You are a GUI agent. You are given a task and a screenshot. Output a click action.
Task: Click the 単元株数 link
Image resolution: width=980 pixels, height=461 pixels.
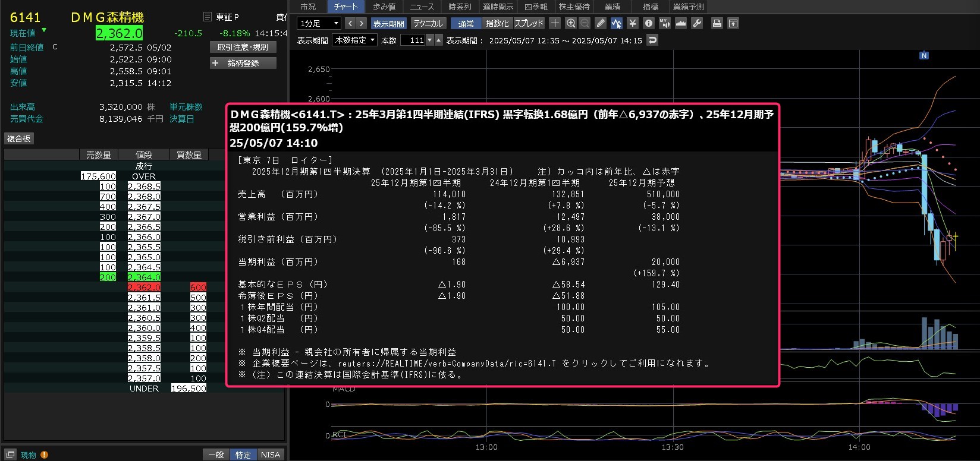(x=186, y=107)
